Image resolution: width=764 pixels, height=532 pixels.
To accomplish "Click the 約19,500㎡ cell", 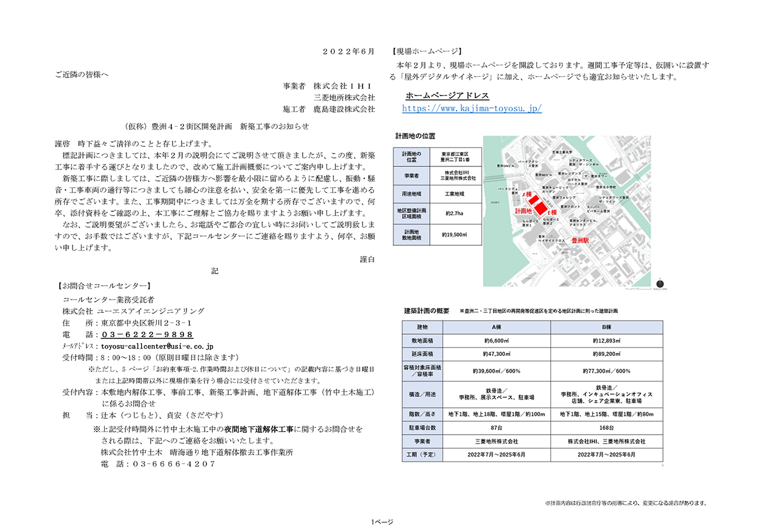I will point(455,235).
